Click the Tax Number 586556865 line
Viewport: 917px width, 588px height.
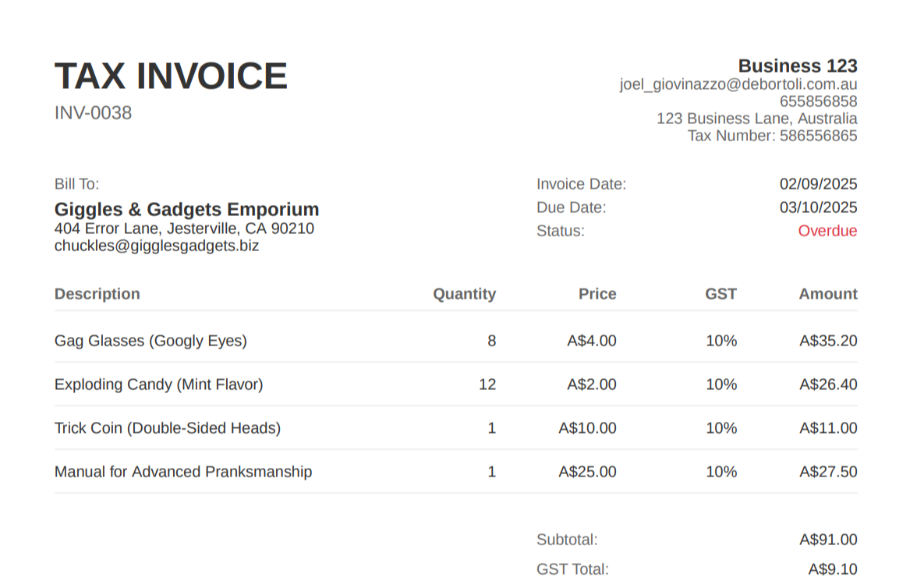tap(772, 136)
